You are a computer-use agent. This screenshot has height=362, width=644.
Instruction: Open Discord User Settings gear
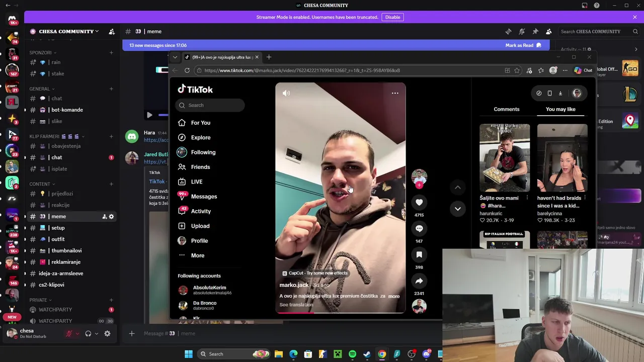(x=107, y=333)
